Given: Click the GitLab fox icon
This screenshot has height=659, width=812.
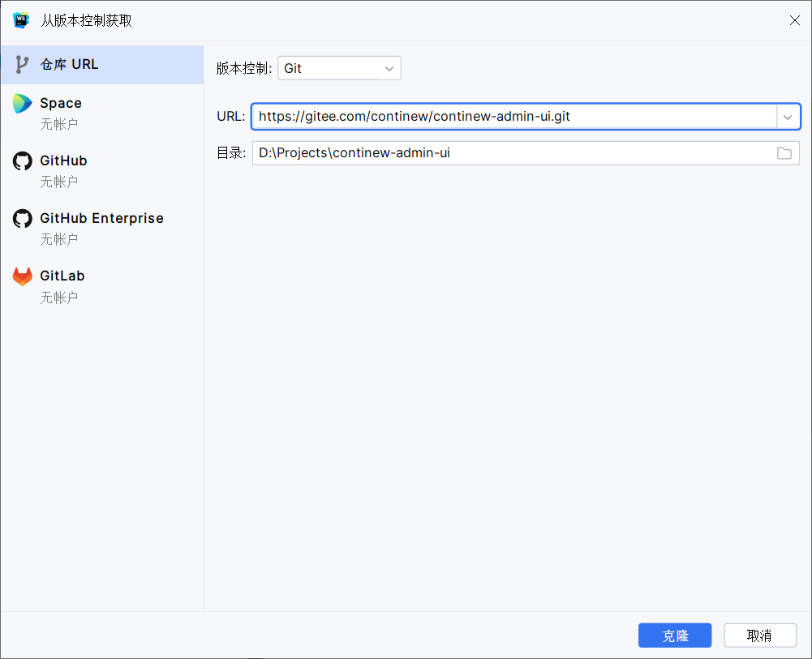Looking at the screenshot, I should (22, 276).
